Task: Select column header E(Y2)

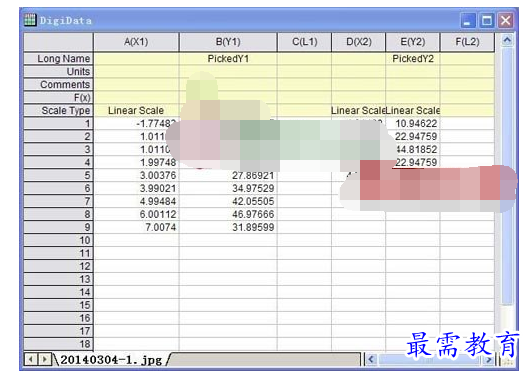Action: tap(412, 42)
